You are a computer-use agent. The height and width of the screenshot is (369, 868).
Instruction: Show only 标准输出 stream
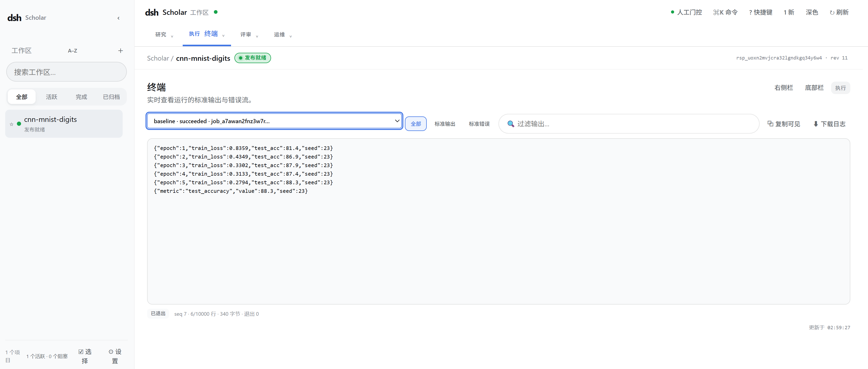coord(444,124)
